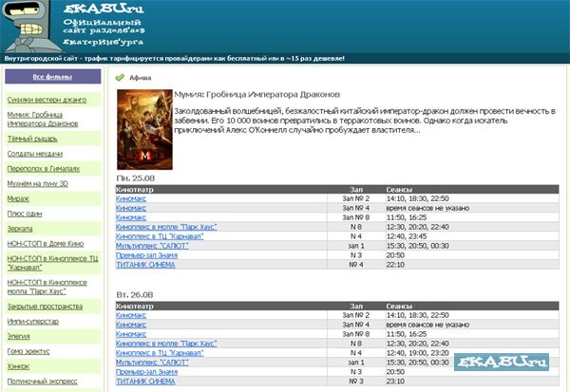The image size is (570, 392).
Task: Open the Имми-суперстар link
Action: pos(32,321)
